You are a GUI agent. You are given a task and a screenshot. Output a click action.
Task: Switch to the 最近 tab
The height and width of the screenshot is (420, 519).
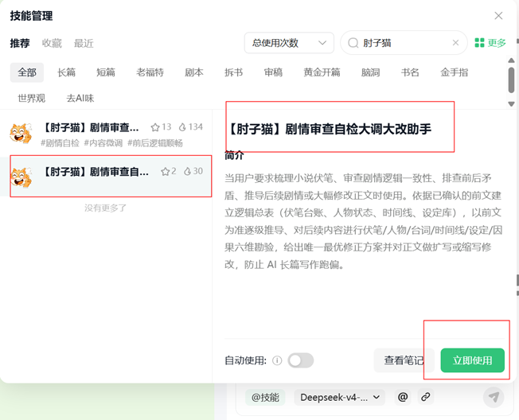click(x=84, y=43)
